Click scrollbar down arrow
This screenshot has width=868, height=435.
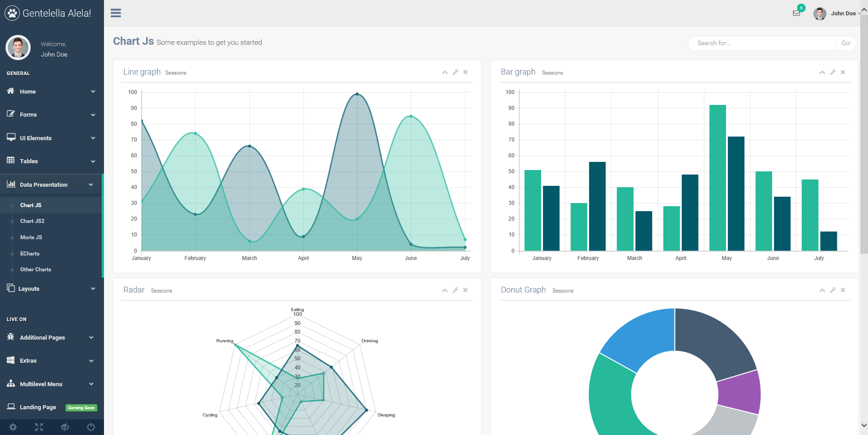[864, 426]
